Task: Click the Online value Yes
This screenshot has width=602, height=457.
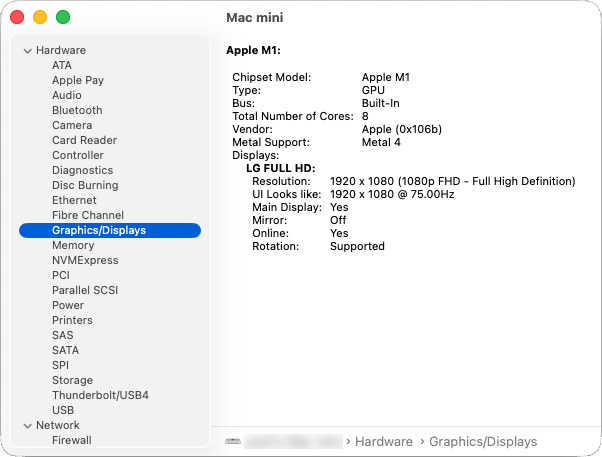Action: (x=339, y=233)
